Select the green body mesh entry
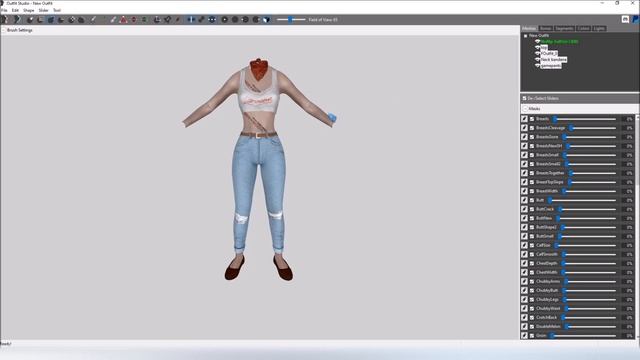Viewport: 640px width, 360px height. [559, 42]
